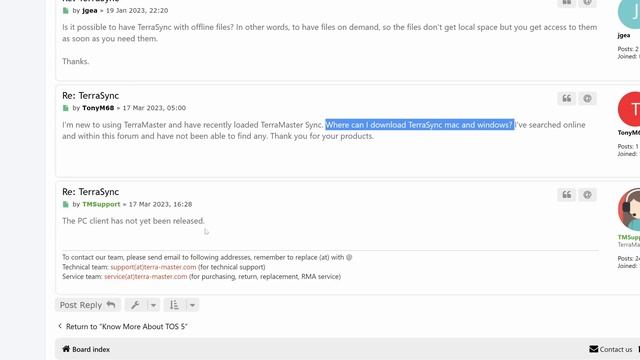Click the service(at)terra-master.com email link
This screenshot has width=640, height=360.
(x=146, y=276)
